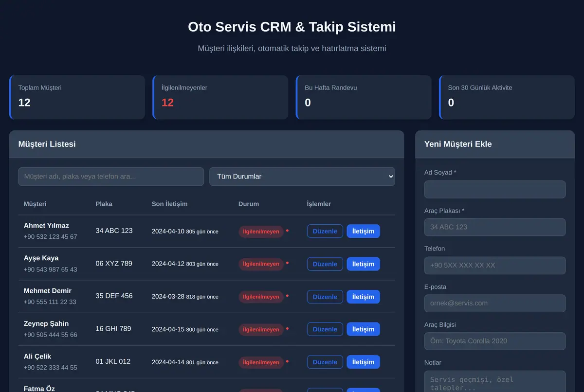Edit the Ayşe Kaya record via Düzenle

tap(325, 264)
